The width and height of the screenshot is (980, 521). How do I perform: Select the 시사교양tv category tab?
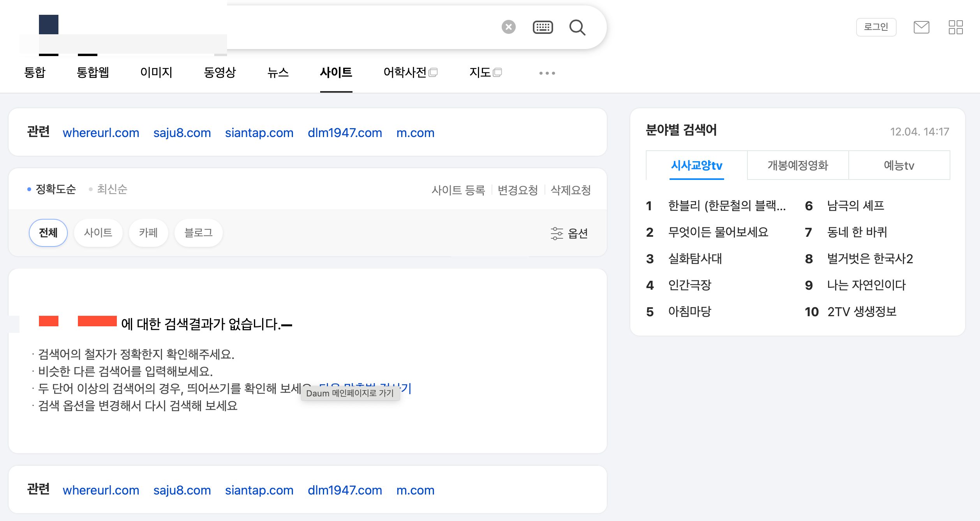pyautogui.click(x=696, y=165)
